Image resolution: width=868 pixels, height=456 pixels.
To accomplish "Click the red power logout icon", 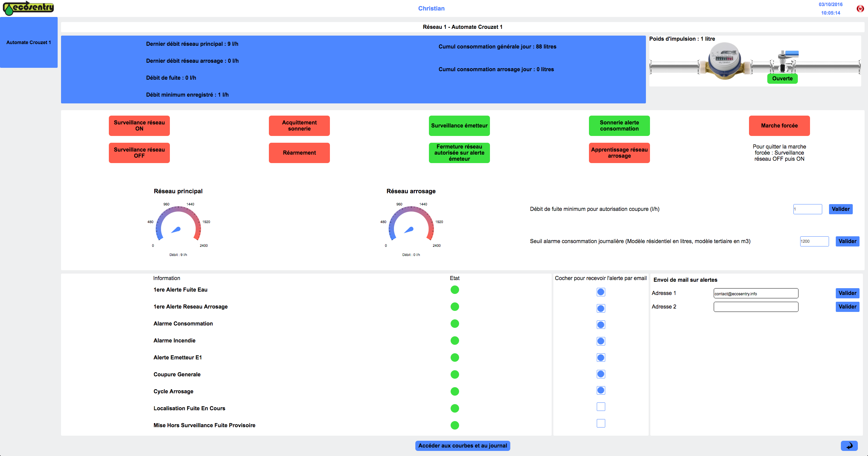I will [860, 9].
